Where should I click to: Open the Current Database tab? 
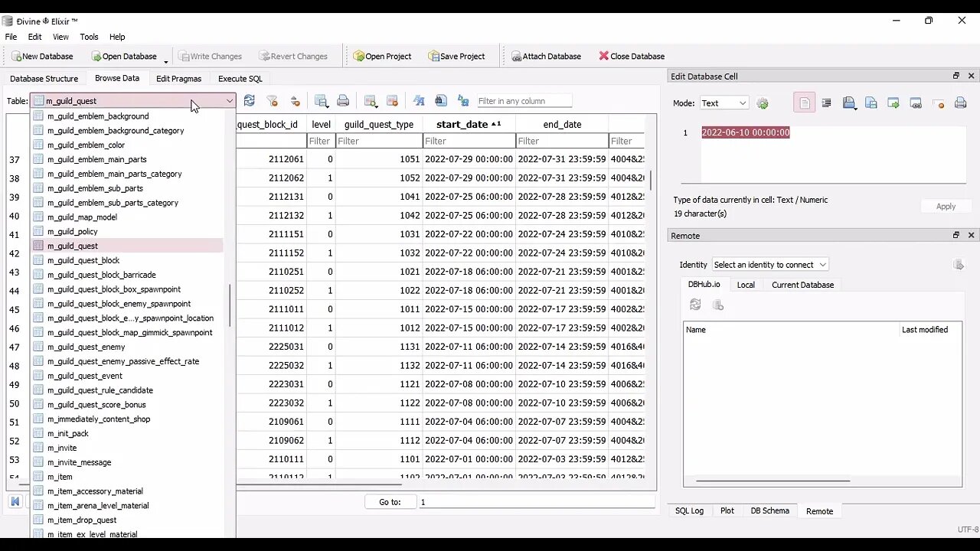802,285
